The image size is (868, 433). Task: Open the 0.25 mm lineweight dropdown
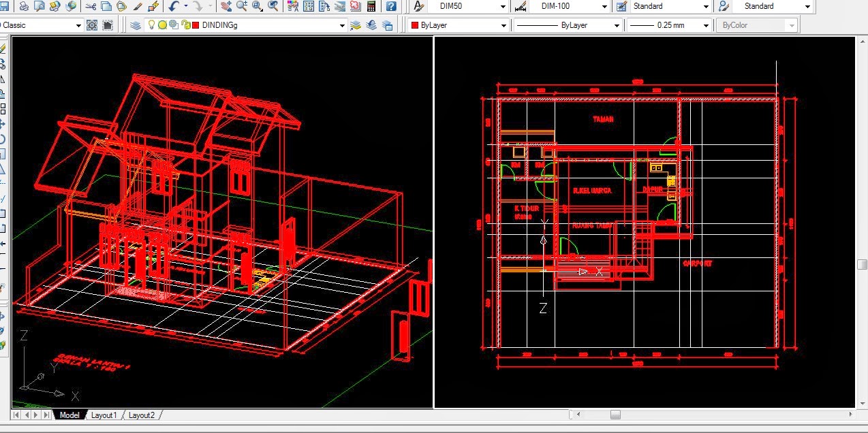704,25
